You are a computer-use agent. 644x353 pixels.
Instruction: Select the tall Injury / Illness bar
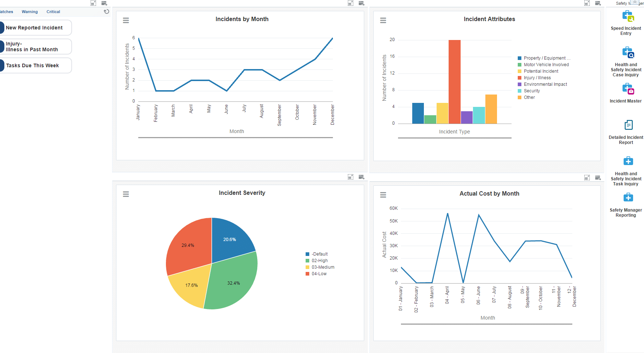coord(454,82)
